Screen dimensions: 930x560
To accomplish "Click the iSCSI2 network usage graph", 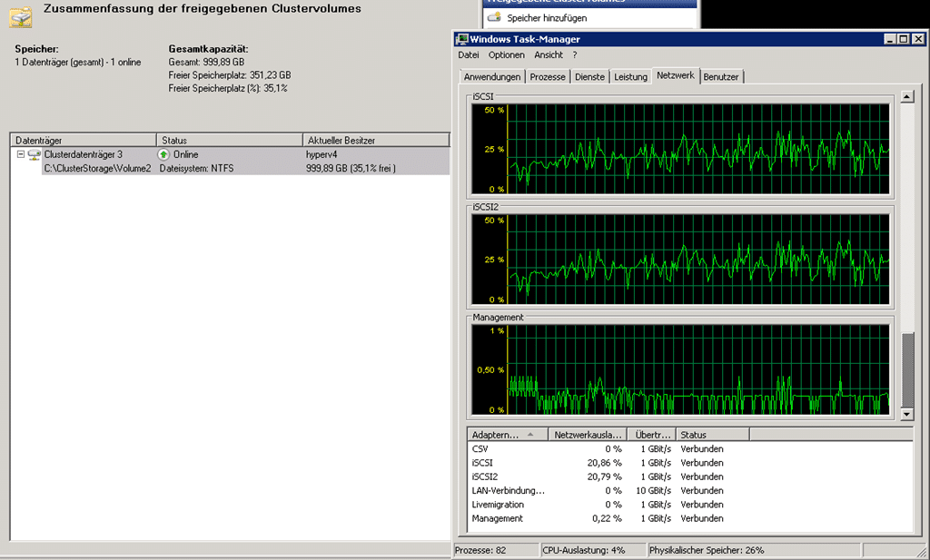I will pyautogui.click(x=680, y=259).
